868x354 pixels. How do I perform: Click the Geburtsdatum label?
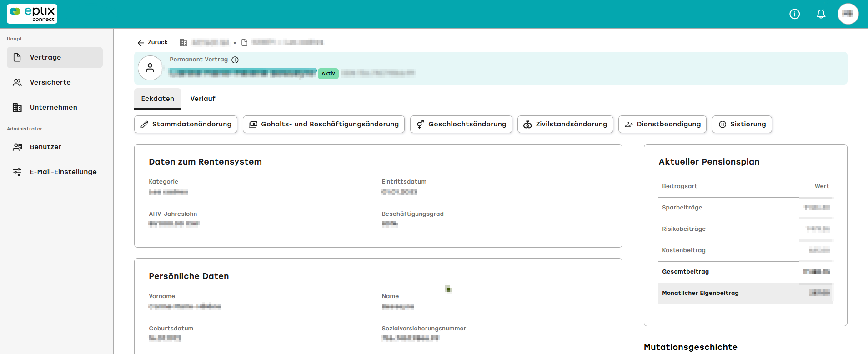pos(171,329)
